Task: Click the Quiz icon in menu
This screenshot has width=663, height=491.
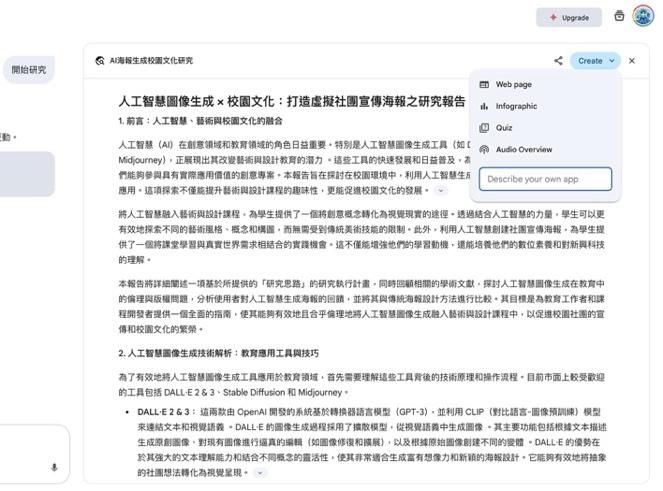Action: [x=484, y=128]
